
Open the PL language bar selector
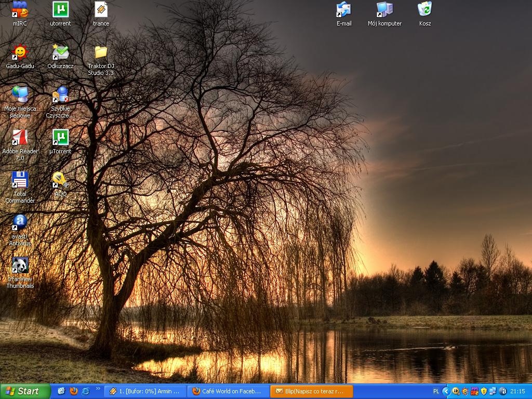[x=435, y=391]
